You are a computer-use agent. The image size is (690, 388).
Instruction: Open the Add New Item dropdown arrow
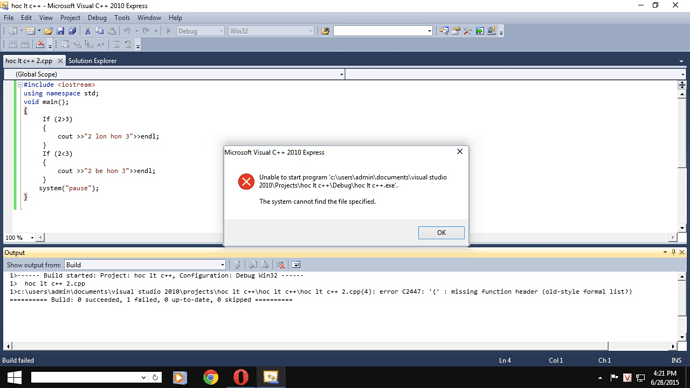[39, 31]
